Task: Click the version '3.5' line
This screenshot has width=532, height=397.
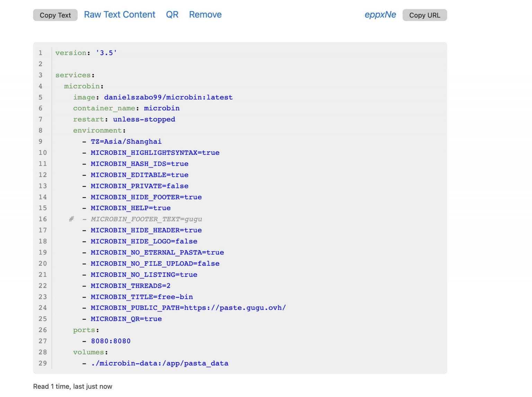Action: click(86, 53)
